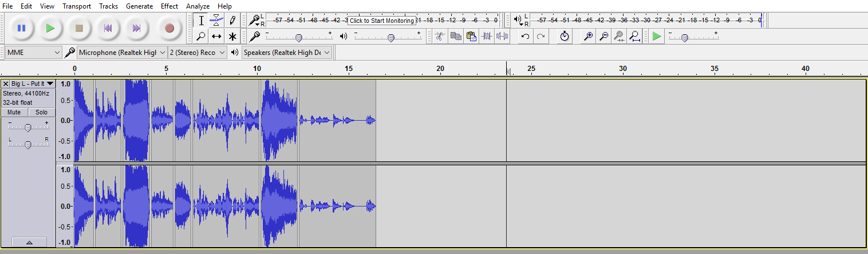Open the Effect menu

click(169, 6)
